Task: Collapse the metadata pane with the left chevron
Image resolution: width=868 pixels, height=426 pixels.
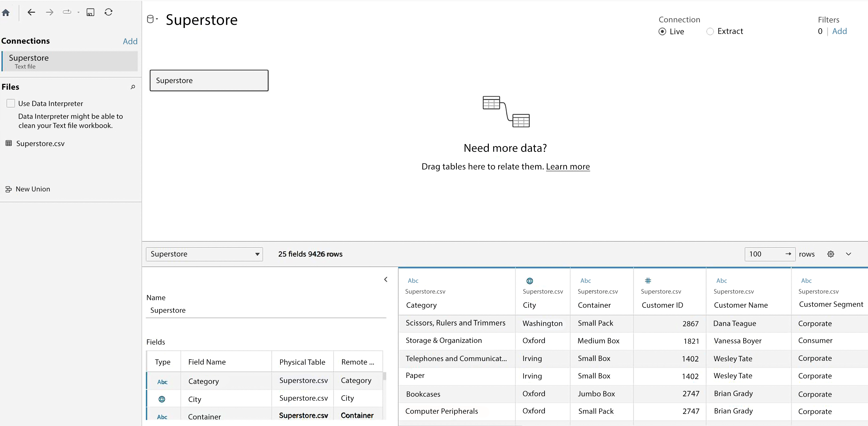Action: point(385,279)
